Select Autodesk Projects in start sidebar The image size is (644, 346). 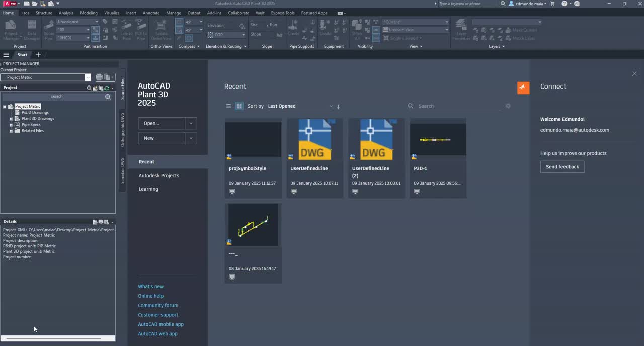click(159, 176)
